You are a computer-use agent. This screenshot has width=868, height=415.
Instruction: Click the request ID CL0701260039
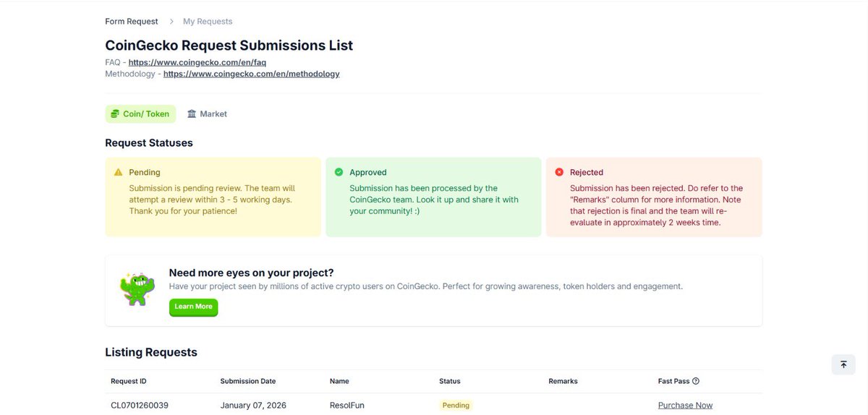140,405
